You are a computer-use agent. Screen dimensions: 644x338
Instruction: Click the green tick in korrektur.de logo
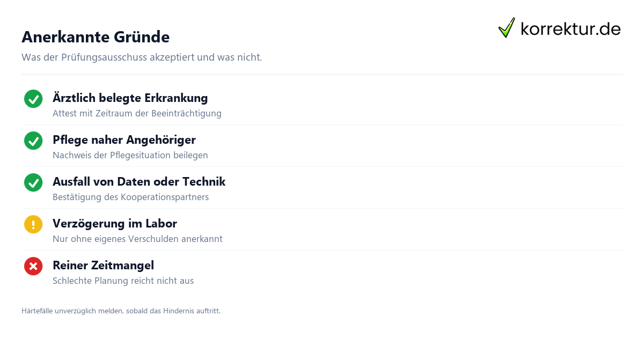[x=507, y=28]
